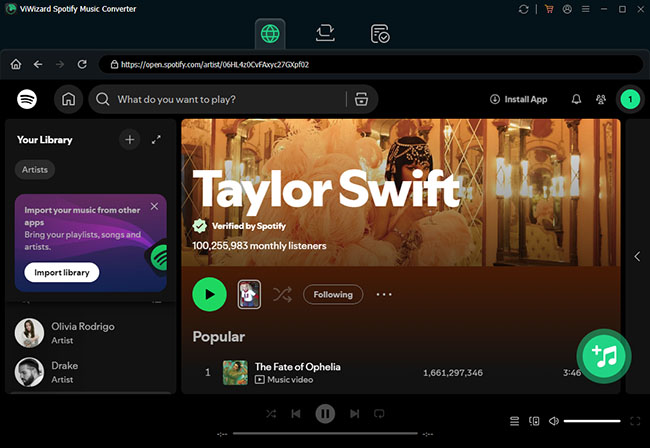The width and height of the screenshot is (650, 448).
Task: Open the three-dot more options menu
Action: [384, 295]
